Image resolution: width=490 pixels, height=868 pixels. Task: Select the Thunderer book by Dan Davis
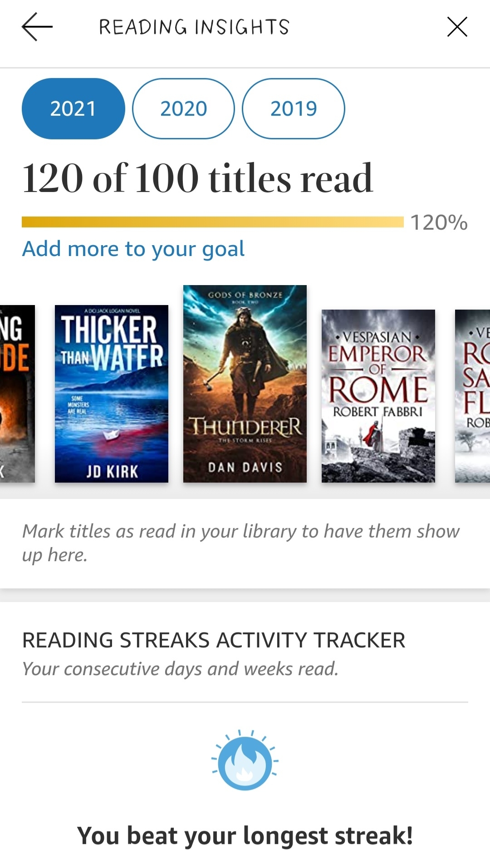[x=245, y=384]
